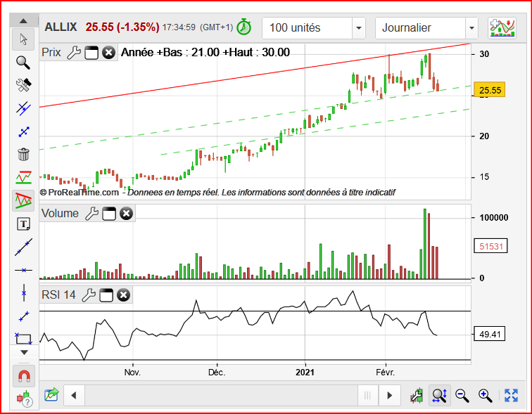Image resolution: width=532 pixels, height=414 pixels.
Task: Switch chart to fullscreen arrows icon
Action: pyautogui.click(x=511, y=395)
